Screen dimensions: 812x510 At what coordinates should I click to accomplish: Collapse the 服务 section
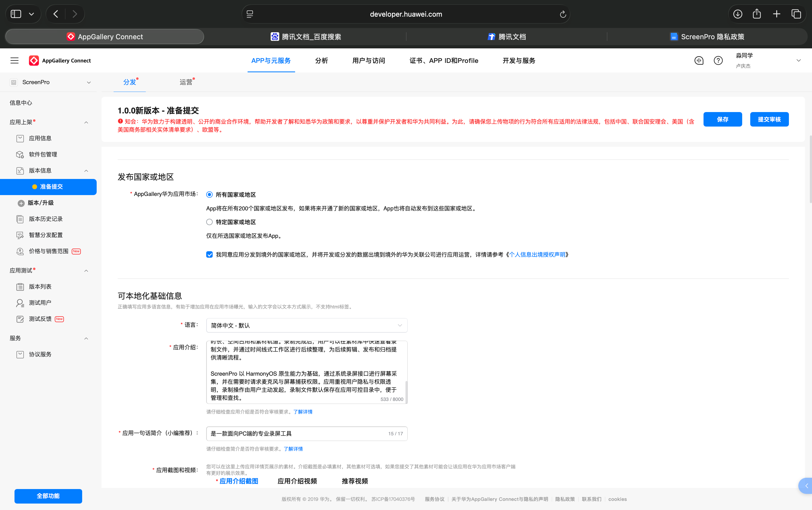[x=86, y=338]
